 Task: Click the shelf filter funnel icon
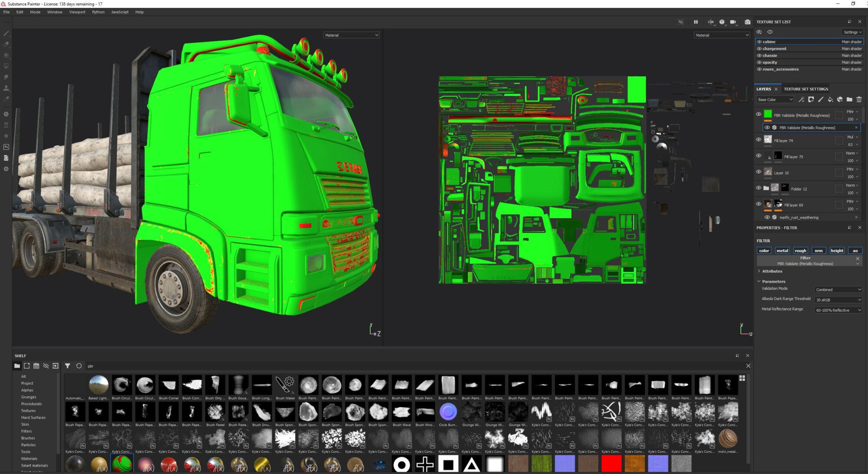click(67, 366)
